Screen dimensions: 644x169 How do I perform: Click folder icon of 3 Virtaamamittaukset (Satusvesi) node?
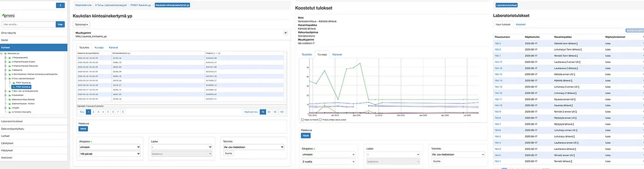(10, 66)
